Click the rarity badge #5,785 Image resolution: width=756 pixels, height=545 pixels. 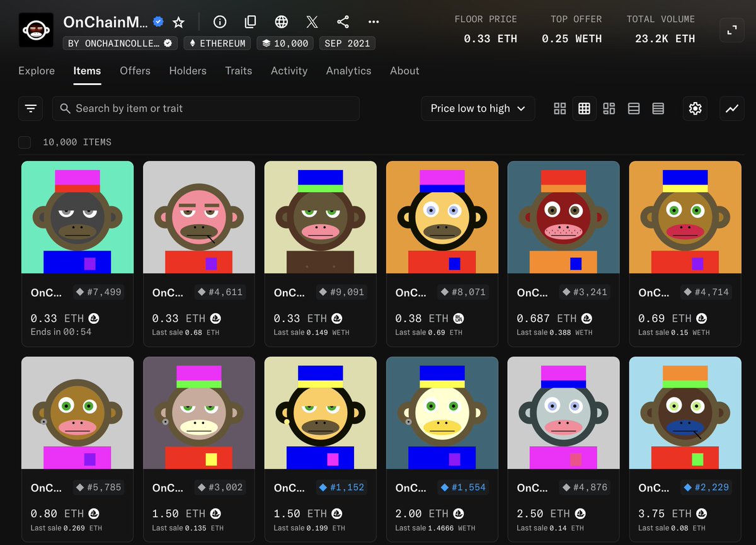pyautogui.click(x=98, y=488)
